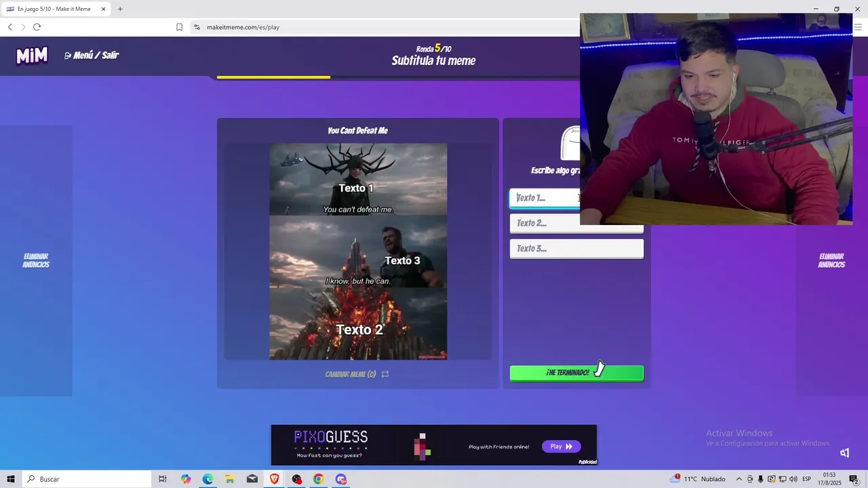
Task: Open File Explorer from taskbar
Action: tap(230, 479)
